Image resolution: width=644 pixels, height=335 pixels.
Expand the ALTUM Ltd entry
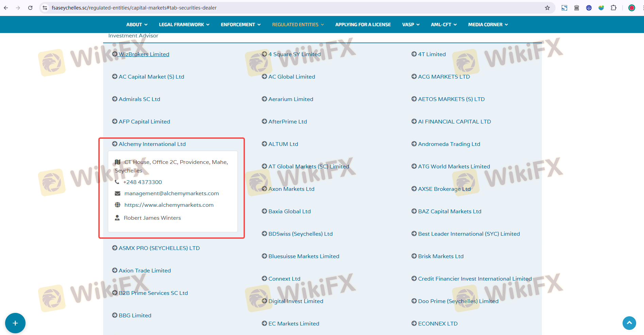coord(283,144)
